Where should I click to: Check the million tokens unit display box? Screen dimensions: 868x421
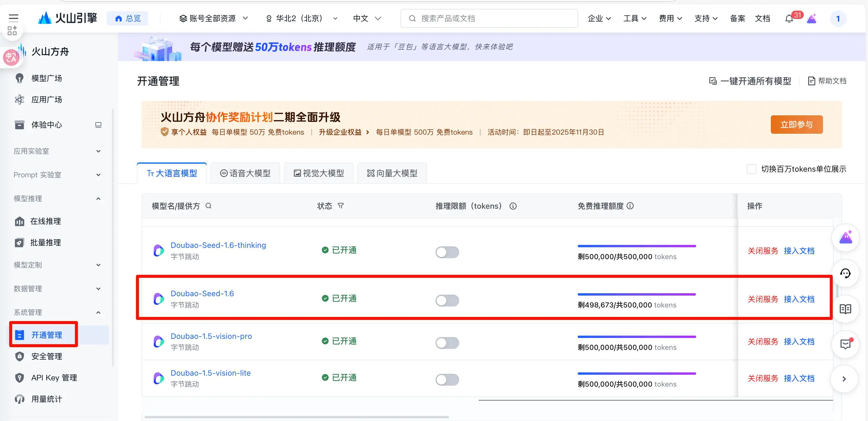click(x=751, y=169)
